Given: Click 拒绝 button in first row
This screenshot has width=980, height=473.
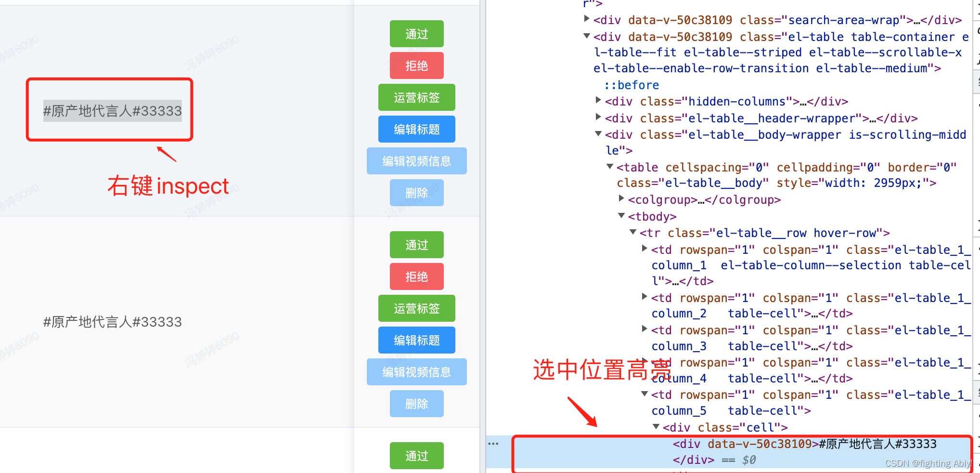Looking at the screenshot, I should click(416, 66).
